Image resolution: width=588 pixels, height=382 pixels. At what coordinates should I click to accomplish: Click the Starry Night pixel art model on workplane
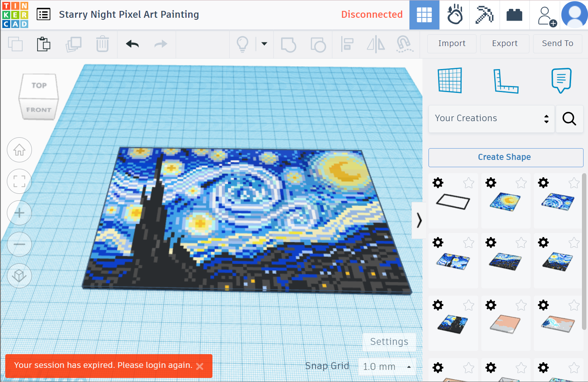pos(246,220)
